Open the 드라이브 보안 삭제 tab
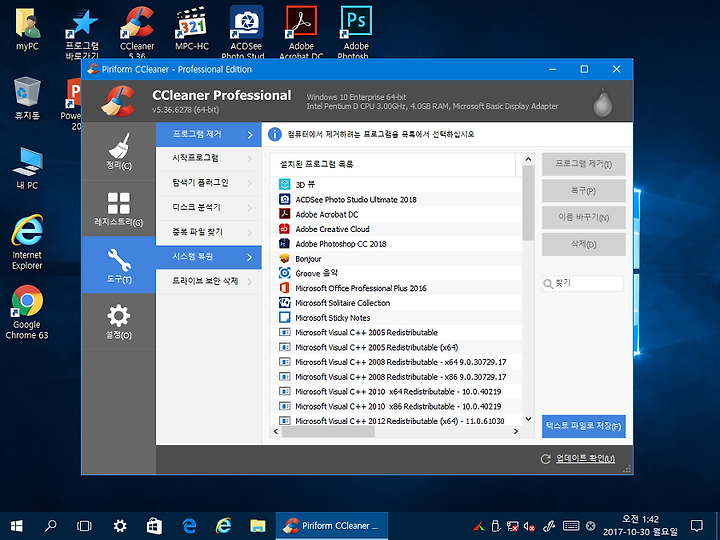The width and height of the screenshot is (720, 540). 209,281
